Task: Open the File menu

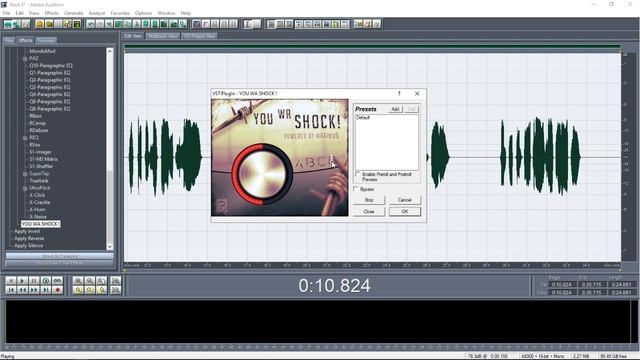Action: (x=7, y=13)
